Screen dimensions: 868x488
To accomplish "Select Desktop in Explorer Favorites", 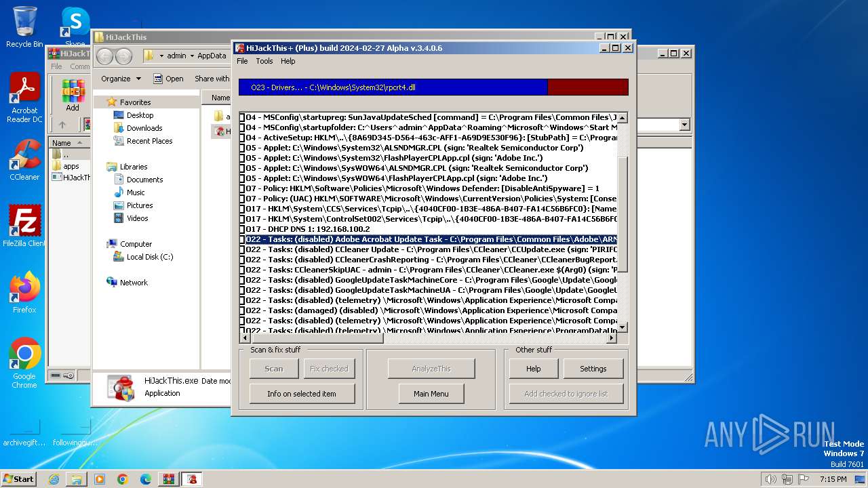I will (140, 115).
